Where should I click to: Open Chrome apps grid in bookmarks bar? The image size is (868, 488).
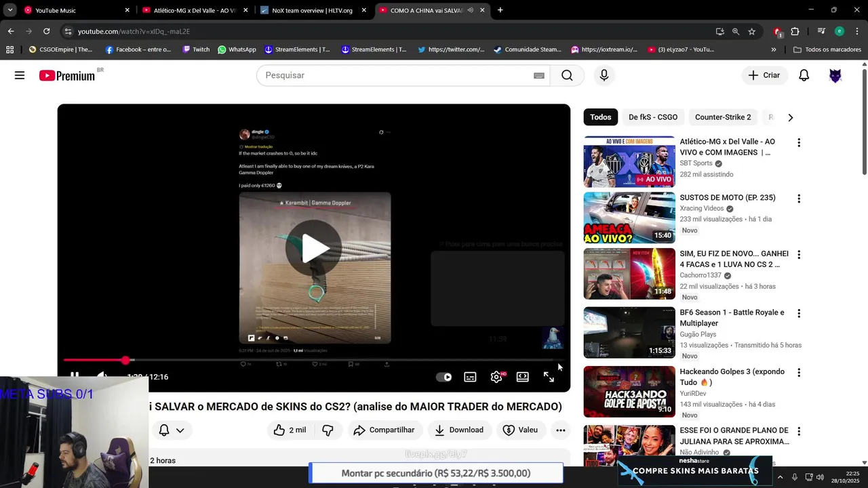pyautogui.click(x=9, y=49)
